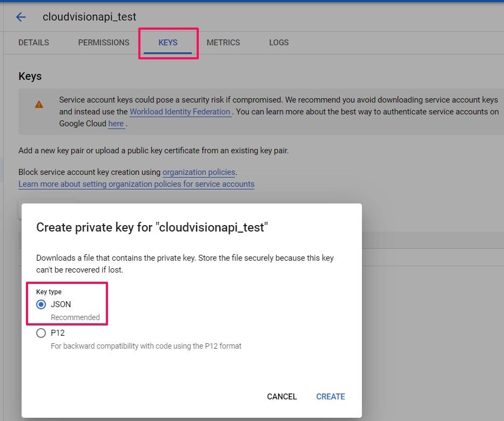504x421 pixels.
Task: Select the P12 key type radio button
Action: pyautogui.click(x=41, y=333)
